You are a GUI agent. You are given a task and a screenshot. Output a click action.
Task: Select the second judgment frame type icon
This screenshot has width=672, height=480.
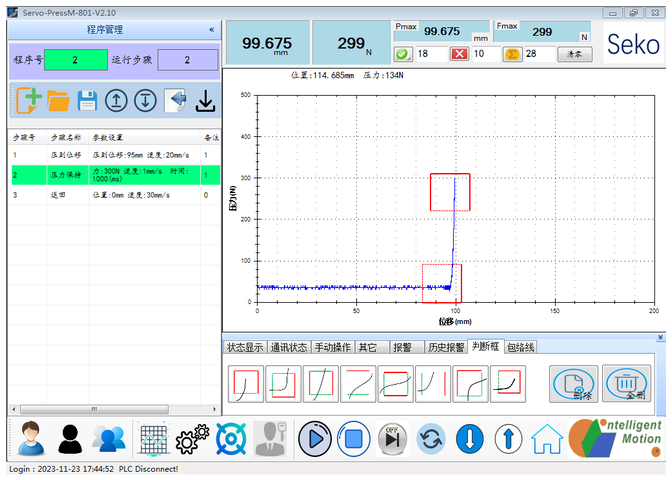(x=283, y=384)
